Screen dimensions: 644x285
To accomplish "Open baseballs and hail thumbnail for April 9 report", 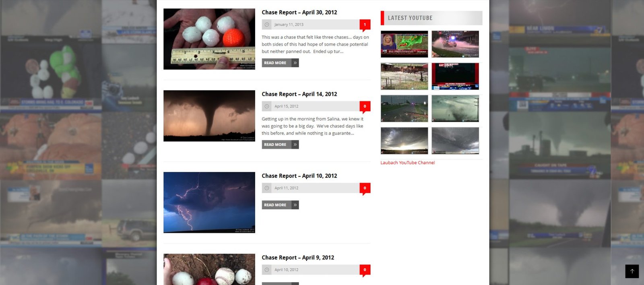I will pyautogui.click(x=209, y=269).
